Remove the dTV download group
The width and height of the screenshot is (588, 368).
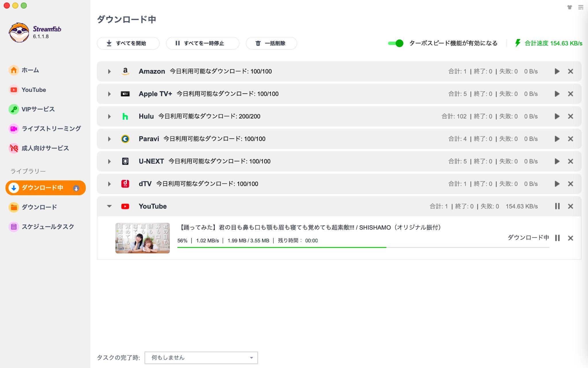pyautogui.click(x=570, y=184)
